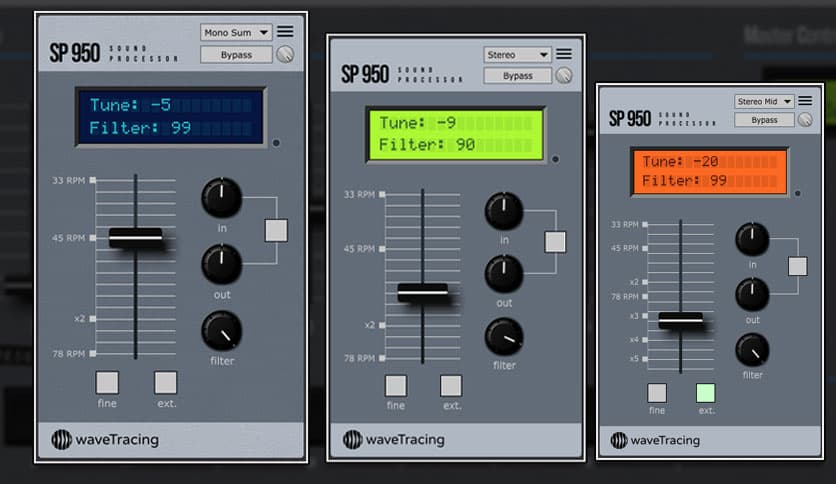The height and width of the screenshot is (484, 836).
Task: Click orange display reading Tune: -20
Action: (709, 171)
